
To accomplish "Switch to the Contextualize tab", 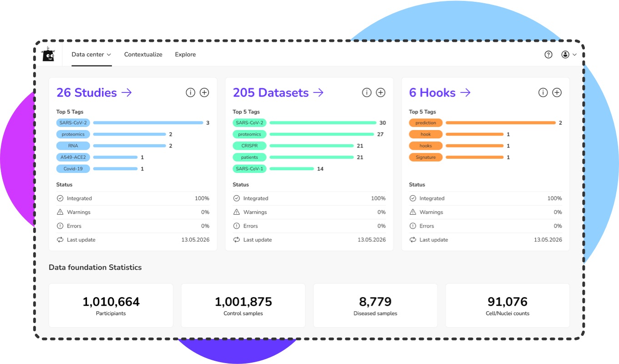I will point(143,55).
